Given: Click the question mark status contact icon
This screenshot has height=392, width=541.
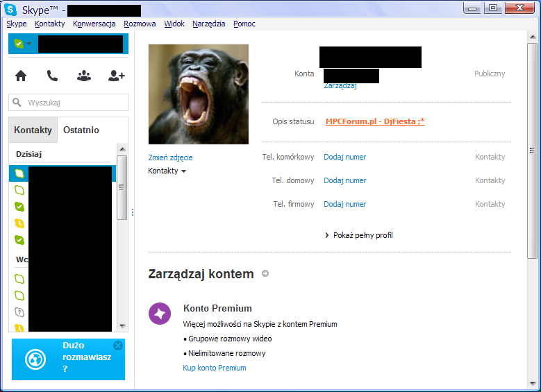Looking at the screenshot, I should click(19, 312).
